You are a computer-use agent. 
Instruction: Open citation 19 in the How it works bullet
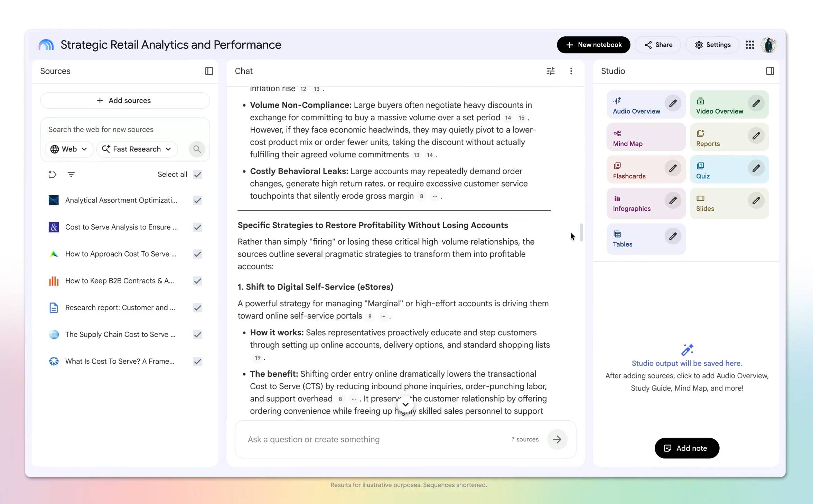coord(258,358)
